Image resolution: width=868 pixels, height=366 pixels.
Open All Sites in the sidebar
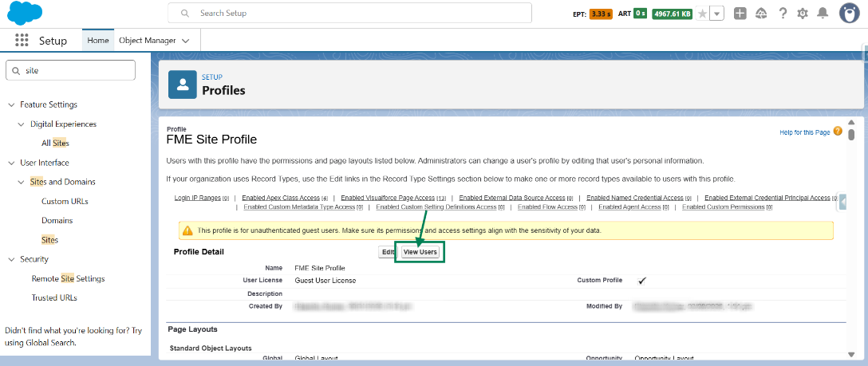click(x=55, y=144)
